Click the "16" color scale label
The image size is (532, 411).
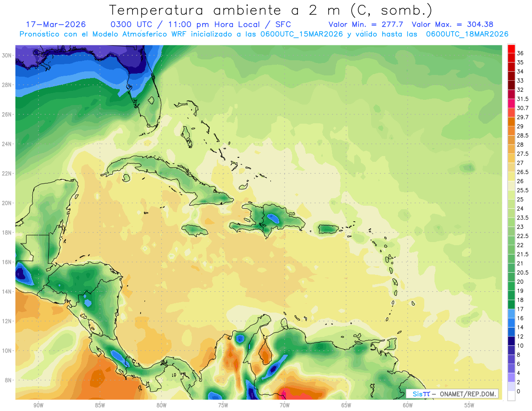tap(520, 318)
